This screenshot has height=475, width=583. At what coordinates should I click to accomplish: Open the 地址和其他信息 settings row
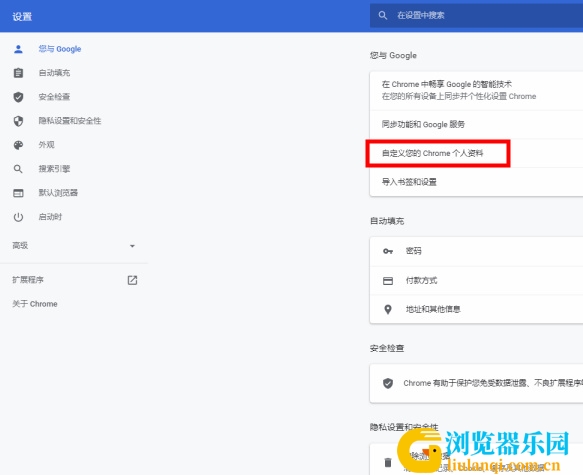[x=476, y=309]
